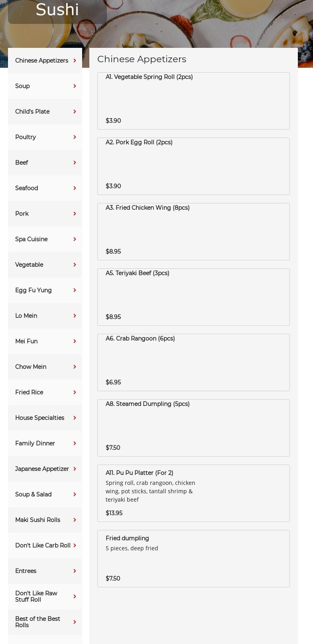The image size is (313, 644).
Task: Pick the A11 Pu Pu Platter card
Action: pos(193,493)
